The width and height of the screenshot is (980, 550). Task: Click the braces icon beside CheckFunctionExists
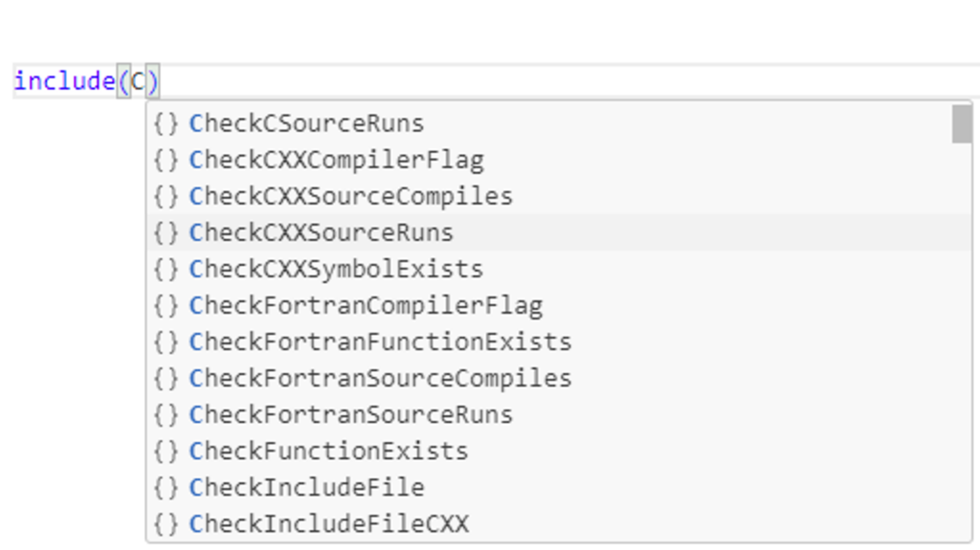click(166, 451)
